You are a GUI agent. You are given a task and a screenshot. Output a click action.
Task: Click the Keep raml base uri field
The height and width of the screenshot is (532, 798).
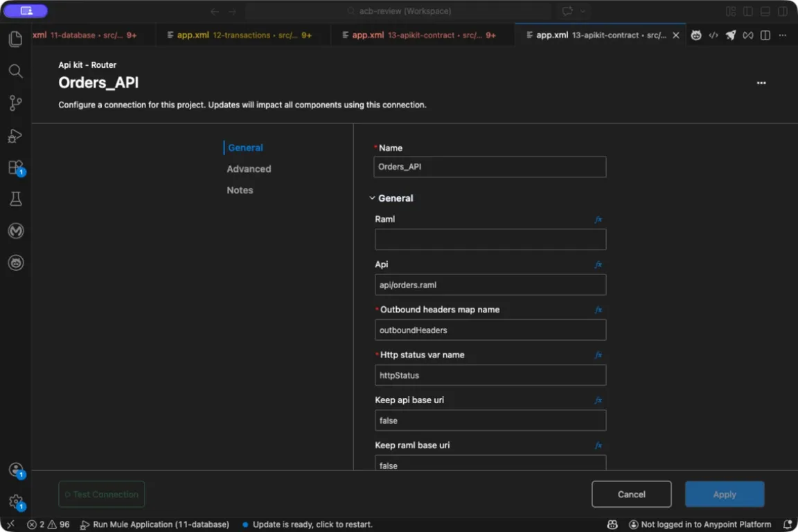point(490,463)
